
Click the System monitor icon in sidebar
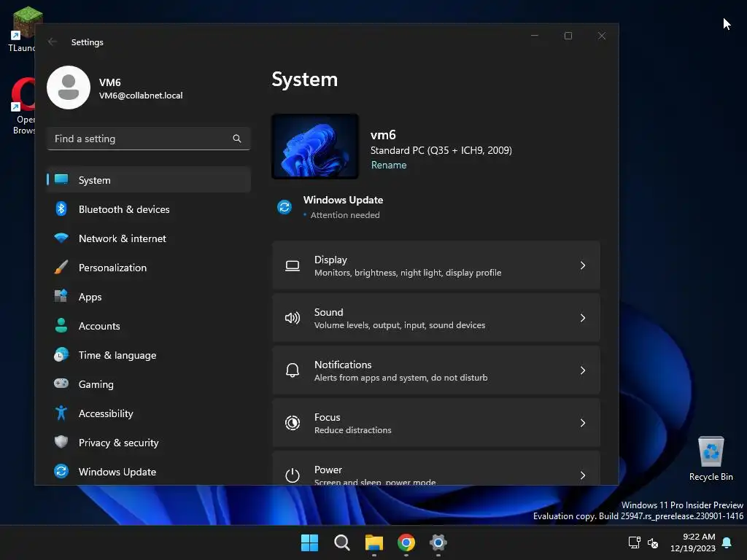pyautogui.click(x=61, y=179)
